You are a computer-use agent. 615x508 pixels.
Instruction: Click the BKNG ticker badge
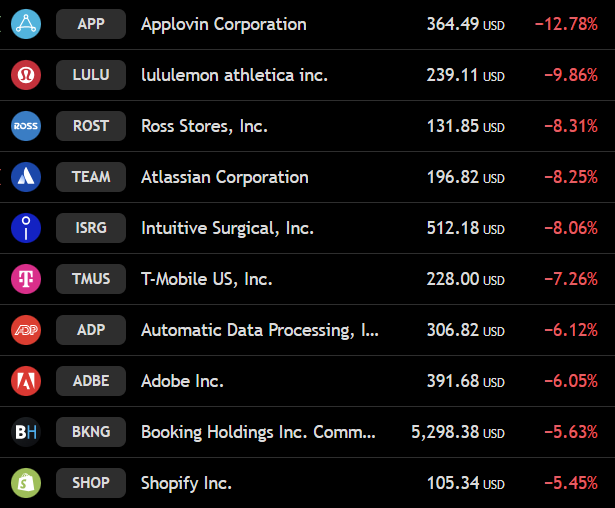pyautogui.click(x=91, y=432)
